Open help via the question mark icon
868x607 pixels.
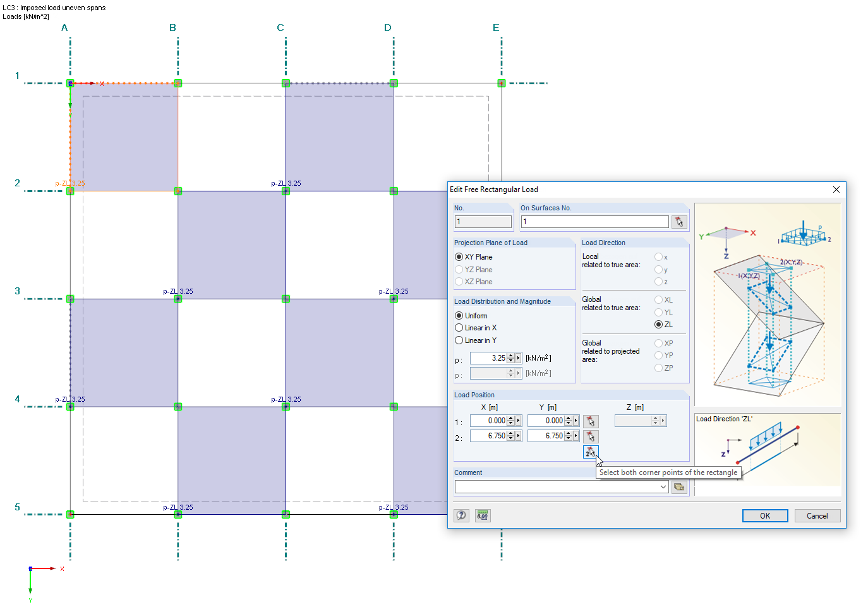point(461,515)
